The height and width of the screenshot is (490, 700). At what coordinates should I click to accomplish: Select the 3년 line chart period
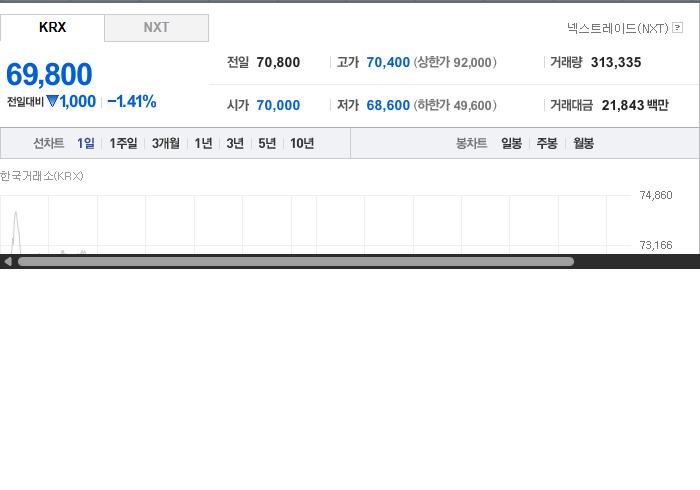[x=235, y=143]
